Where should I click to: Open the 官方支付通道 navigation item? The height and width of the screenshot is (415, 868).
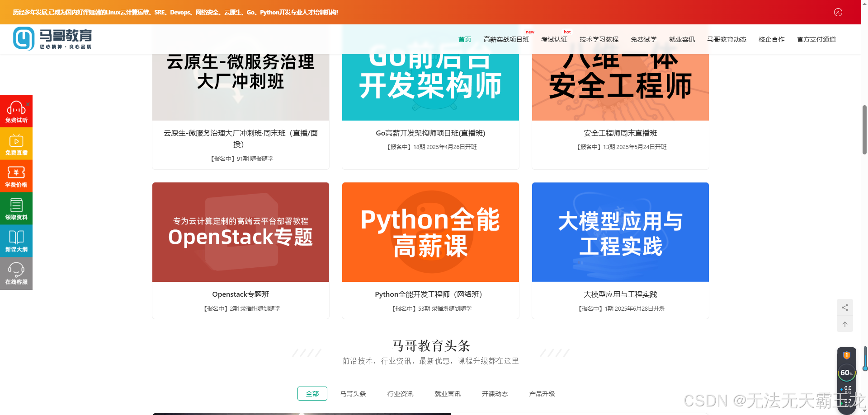tap(816, 39)
